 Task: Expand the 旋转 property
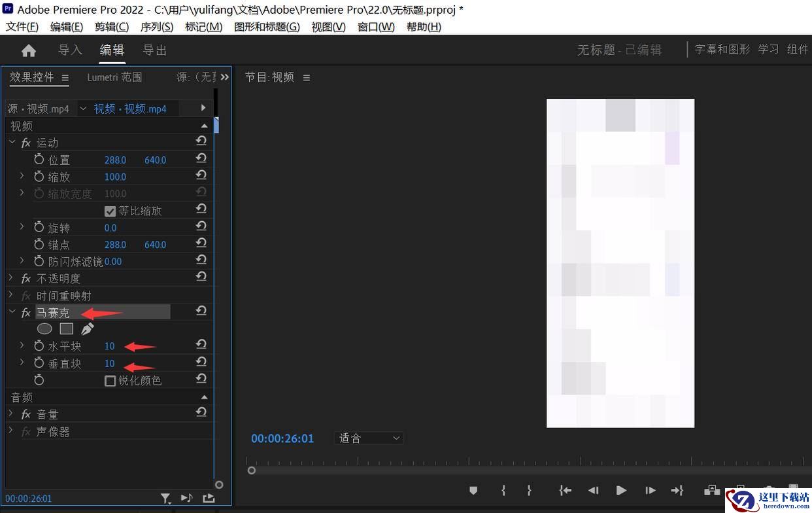pos(22,227)
